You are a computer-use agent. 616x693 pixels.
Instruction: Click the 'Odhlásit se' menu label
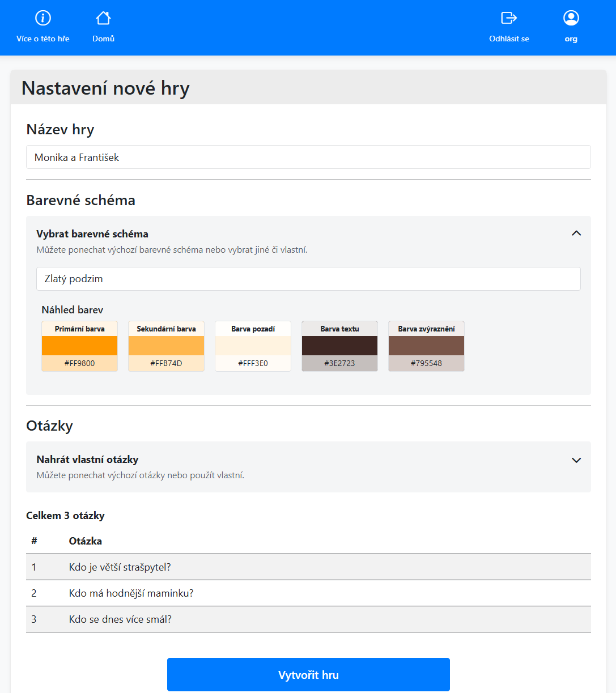point(509,39)
